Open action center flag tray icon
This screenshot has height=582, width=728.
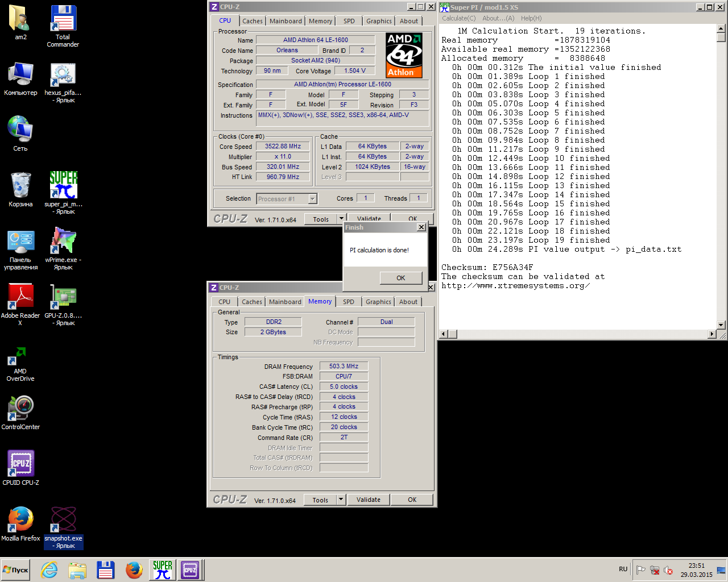point(641,570)
